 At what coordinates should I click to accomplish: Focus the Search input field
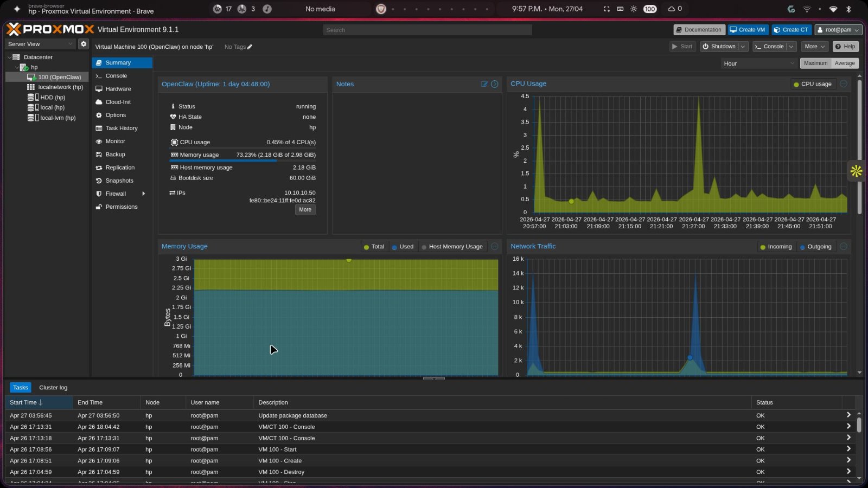(x=427, y=30)
